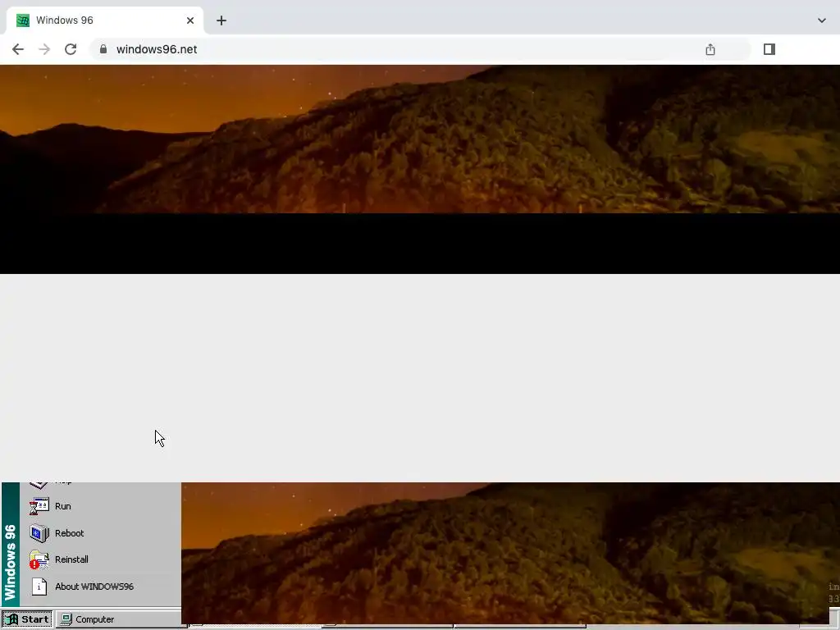The width and height of the screenshot is (840, 630).
Task: Open the Computer taskbar item
Action: tap(121, 619)
